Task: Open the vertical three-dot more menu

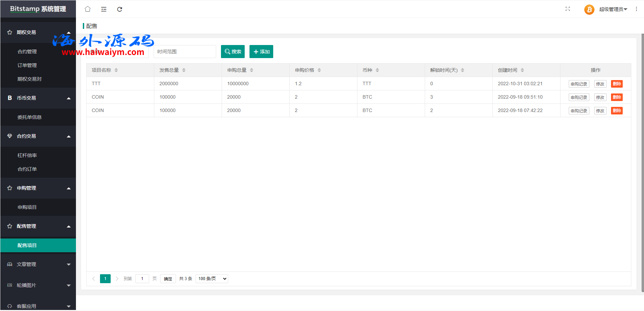Action: 636,9
